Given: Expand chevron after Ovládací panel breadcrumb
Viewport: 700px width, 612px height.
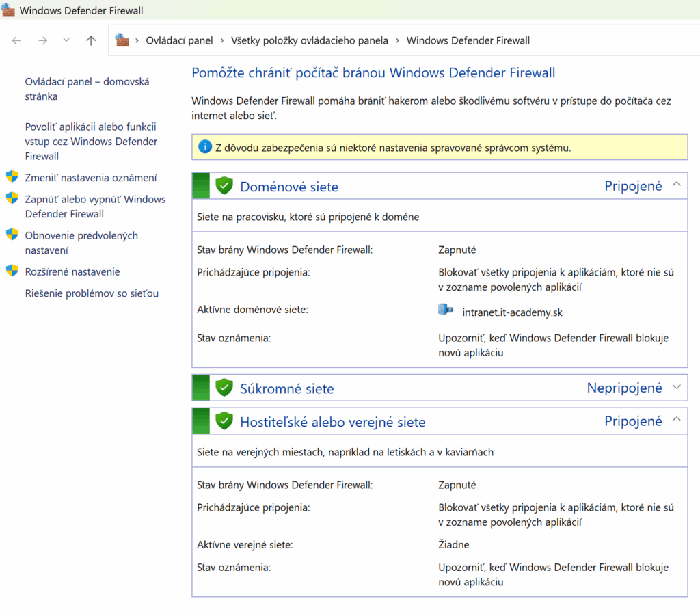Looking at the screenshot, I should coord(222,40).
